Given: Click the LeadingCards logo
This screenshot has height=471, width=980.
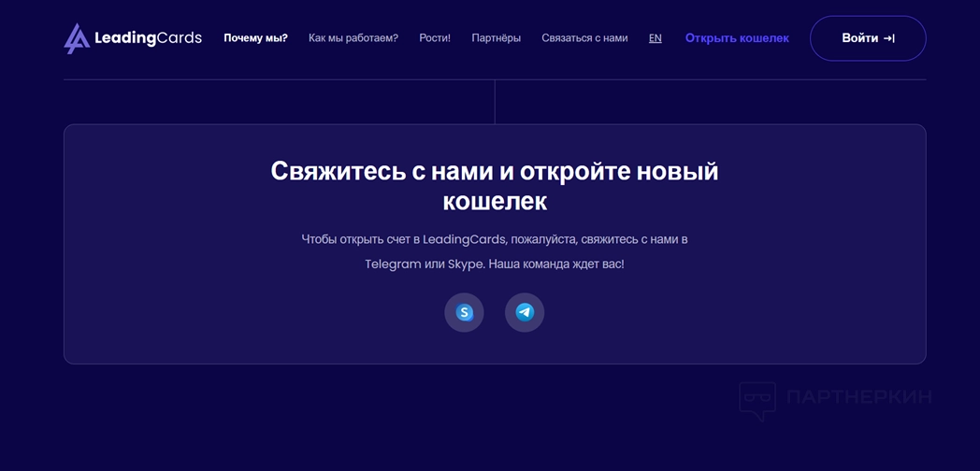Looking at the screenshot, I should click(x=133, y=38).
